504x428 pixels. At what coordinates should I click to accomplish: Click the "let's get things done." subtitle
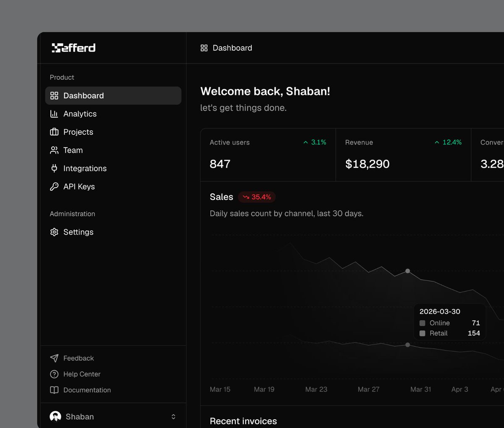243,108
